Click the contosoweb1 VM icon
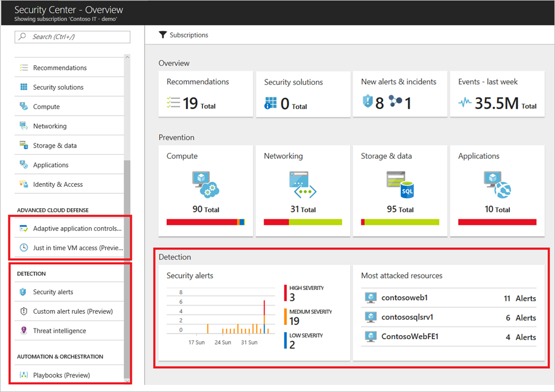Image resolution: width=555 pixels, height=392 pixels. pos(370,298)
